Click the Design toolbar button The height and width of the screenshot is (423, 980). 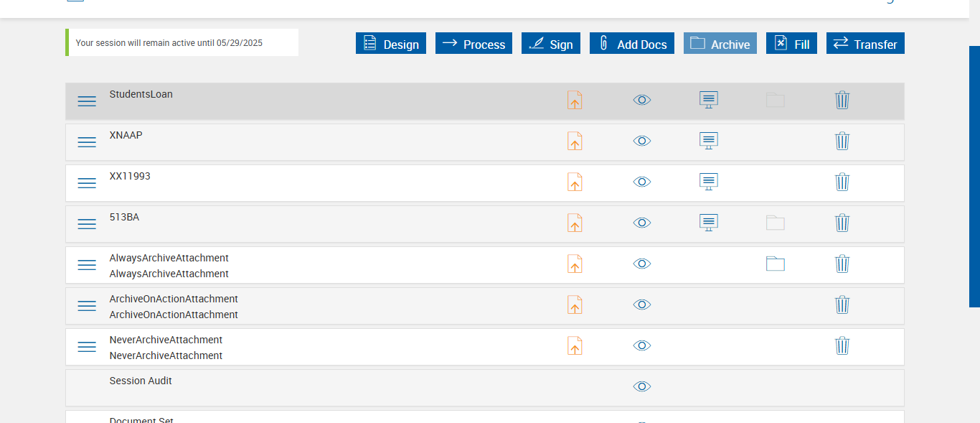[x=391, y=44]
